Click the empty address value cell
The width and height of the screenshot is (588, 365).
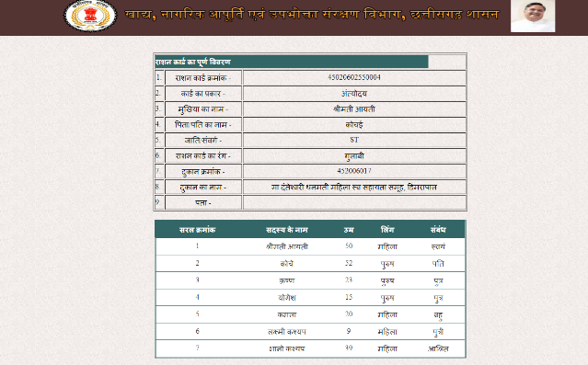pyautogui.click(x=354, y=202)
